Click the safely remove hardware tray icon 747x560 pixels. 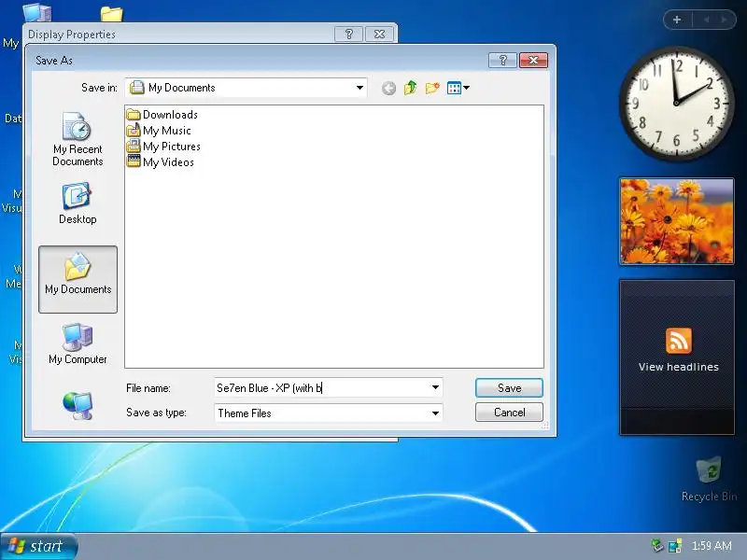pos(657,546)
